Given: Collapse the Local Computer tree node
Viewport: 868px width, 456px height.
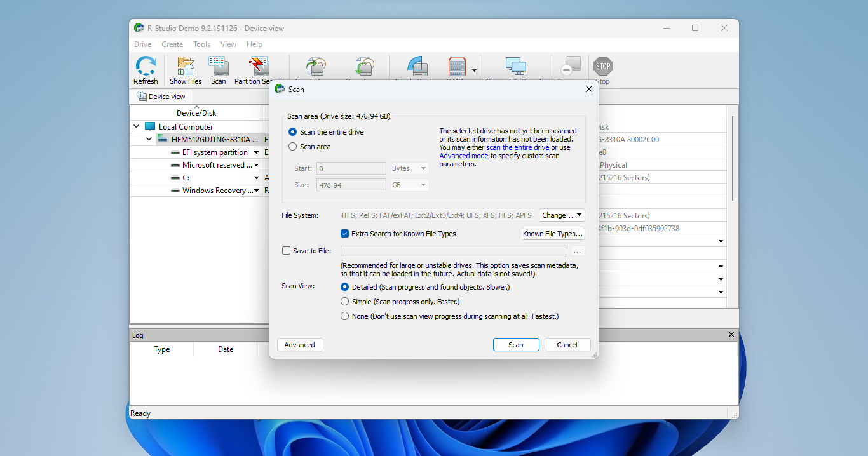Looking at the screenshot, I should click(x=137, y=127).
